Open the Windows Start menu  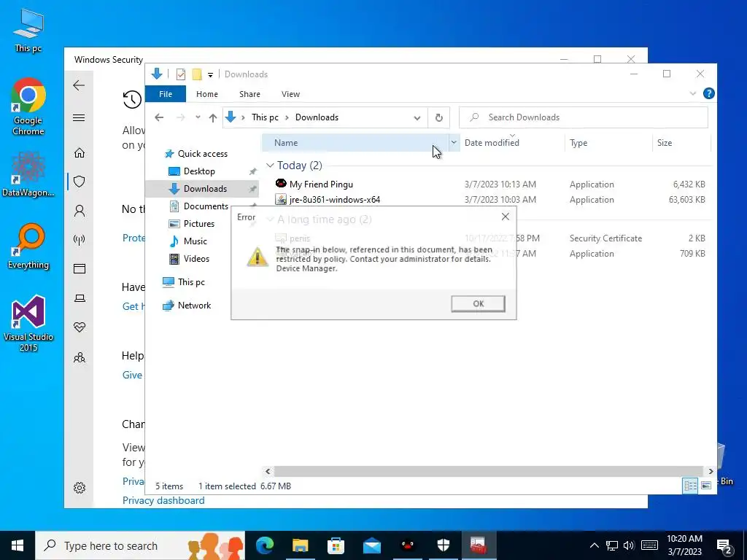pyautogui.click(x=18, y=545)
